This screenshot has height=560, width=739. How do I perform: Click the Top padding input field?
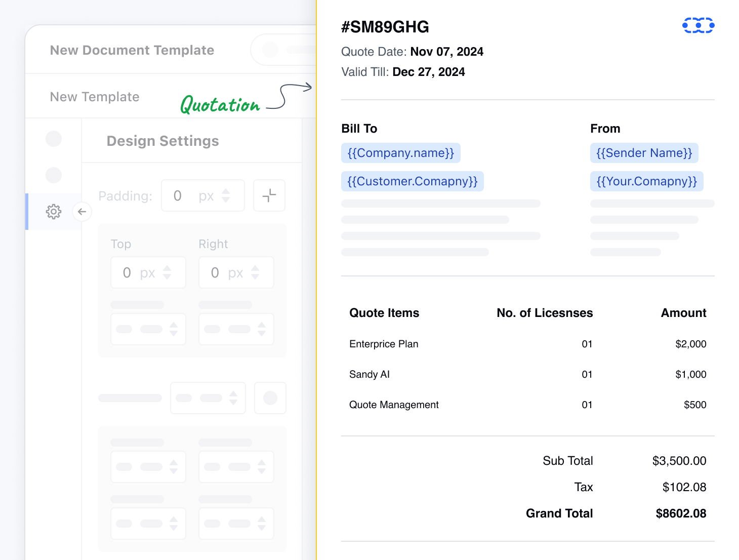(x=137, y=272)
